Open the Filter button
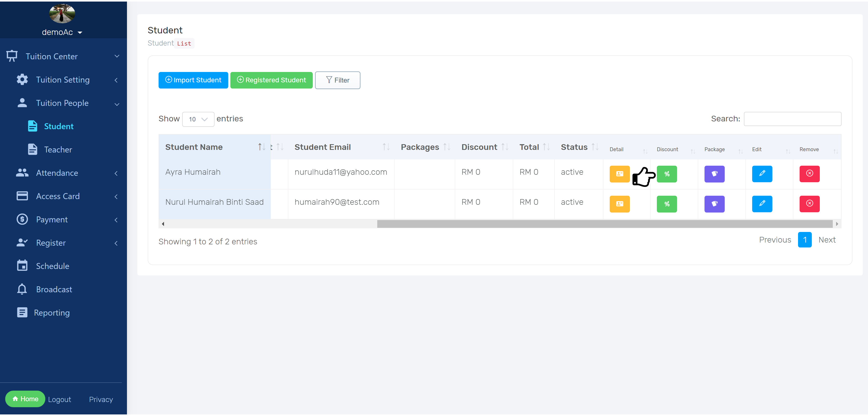 pos(337,80)
